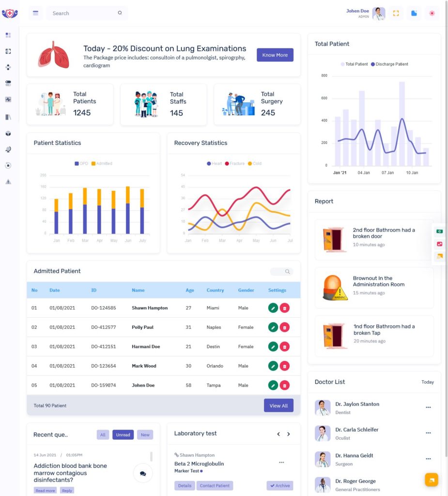The height and width of the screenshot is (496, 448).
Task: Open the library books icon in sidebar
Action: pos(8,117)
